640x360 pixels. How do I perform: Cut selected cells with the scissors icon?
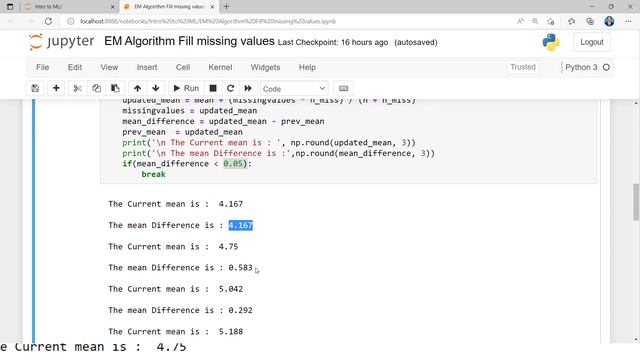pos(78,88)
